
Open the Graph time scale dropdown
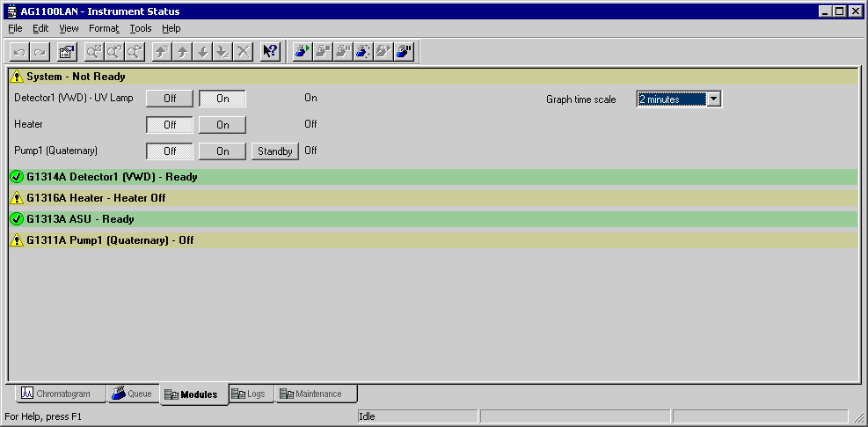(714, 99)
